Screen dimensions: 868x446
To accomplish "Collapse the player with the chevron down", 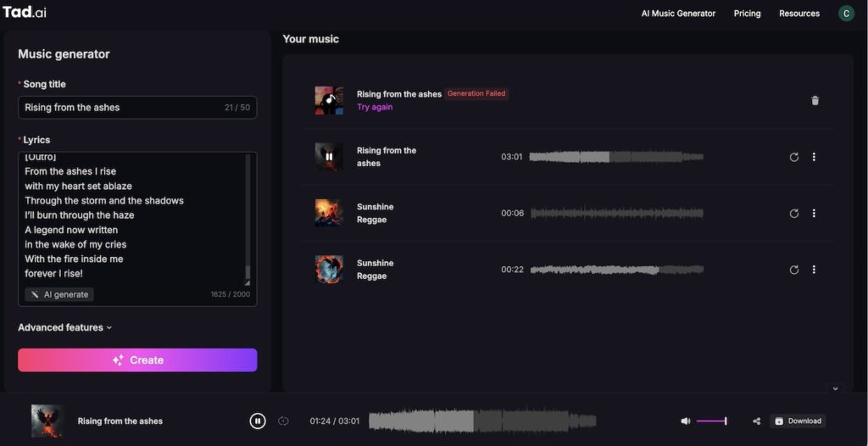I will tap(835, 388).
